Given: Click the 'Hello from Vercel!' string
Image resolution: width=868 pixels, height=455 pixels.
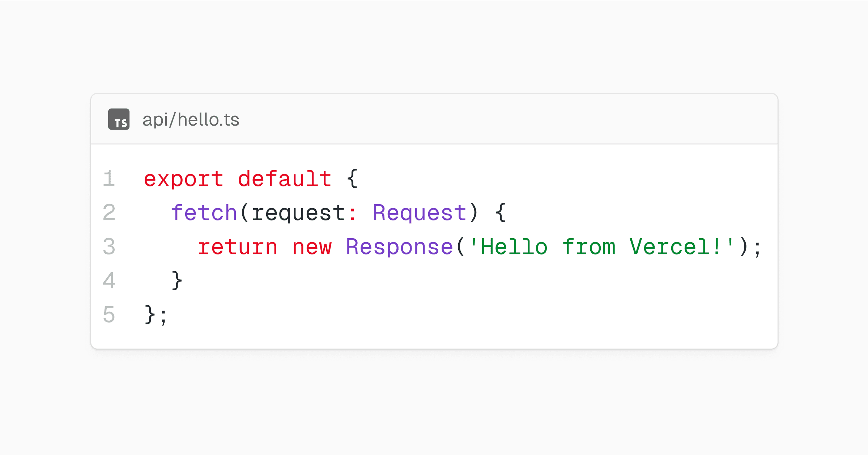Looking at the screenshot, I should coord(602,247).
